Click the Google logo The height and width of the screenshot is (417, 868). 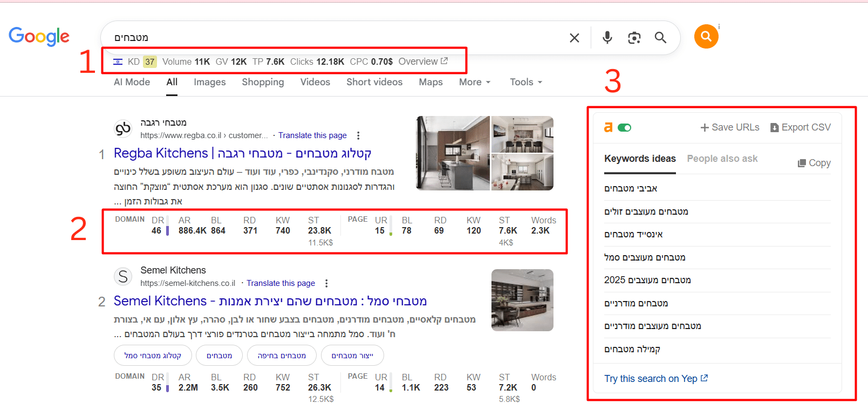pos(39,37)
